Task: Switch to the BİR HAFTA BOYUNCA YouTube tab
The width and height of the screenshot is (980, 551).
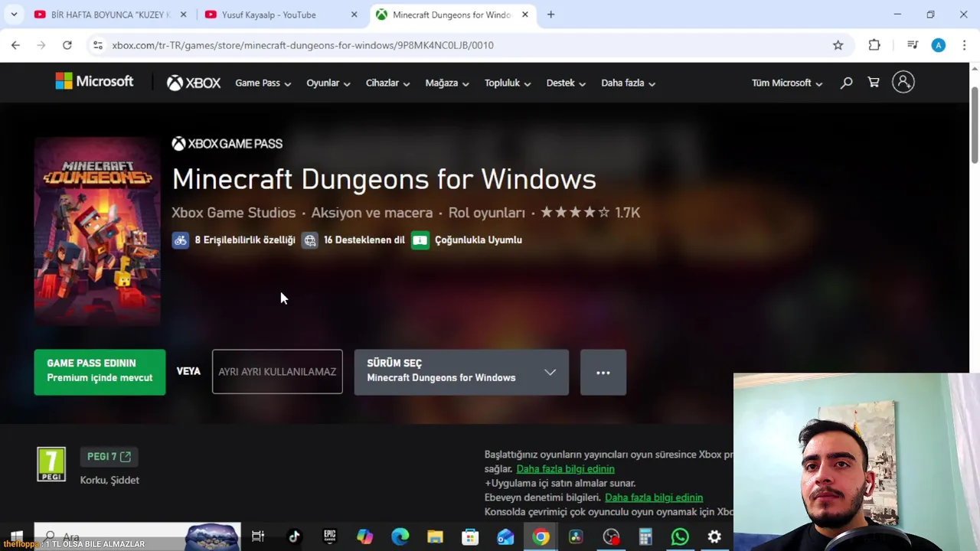Action: tap(109, 15)
